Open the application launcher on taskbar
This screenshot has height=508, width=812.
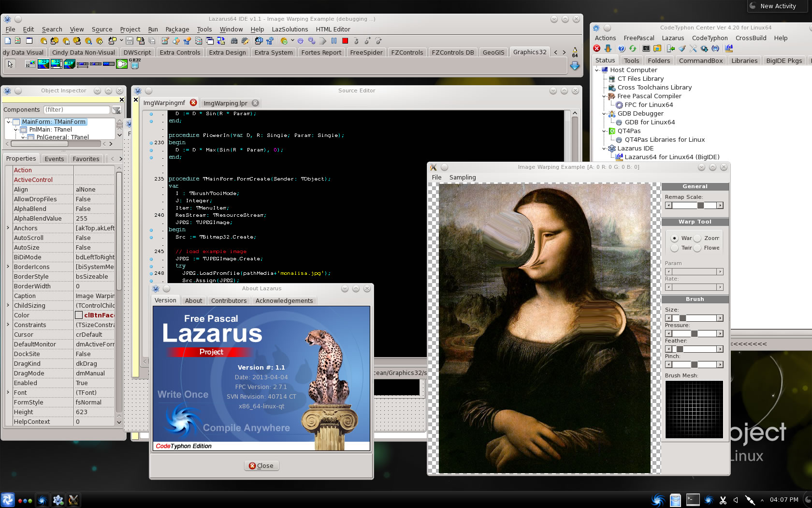tap(8, 500)
